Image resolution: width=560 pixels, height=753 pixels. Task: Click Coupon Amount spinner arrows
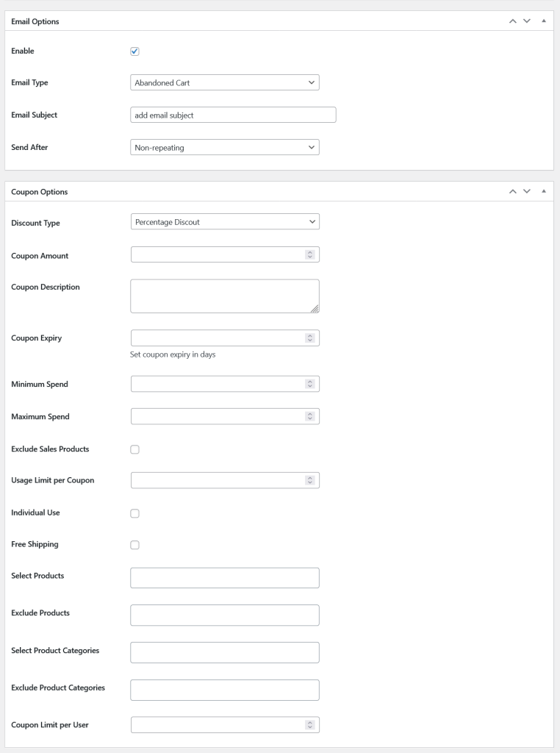click(310, 254)
